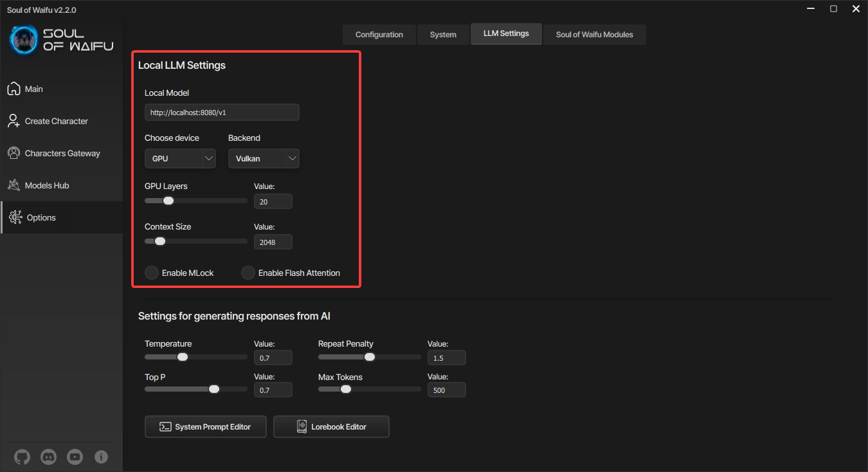Image resolution: width=868 pixels, height=472 pixels.
Task: Click the info icon in sidebar
Action: (101, 457)
